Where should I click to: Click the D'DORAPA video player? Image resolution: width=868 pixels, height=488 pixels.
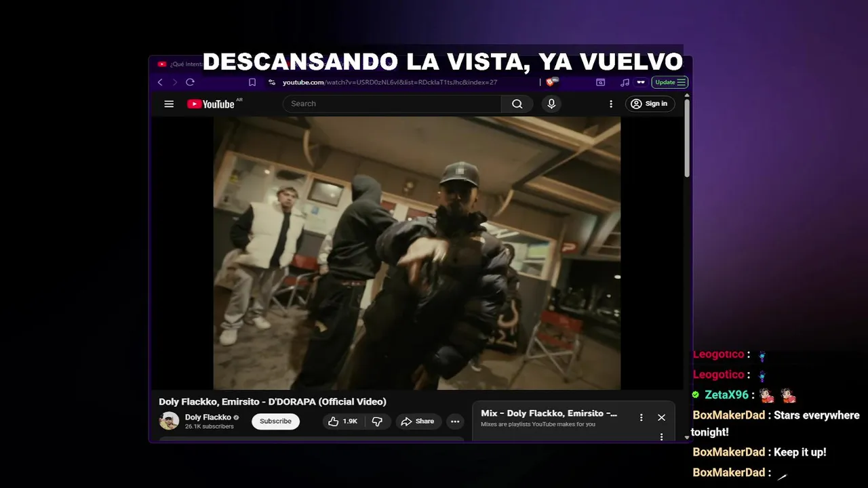(417, 253)
